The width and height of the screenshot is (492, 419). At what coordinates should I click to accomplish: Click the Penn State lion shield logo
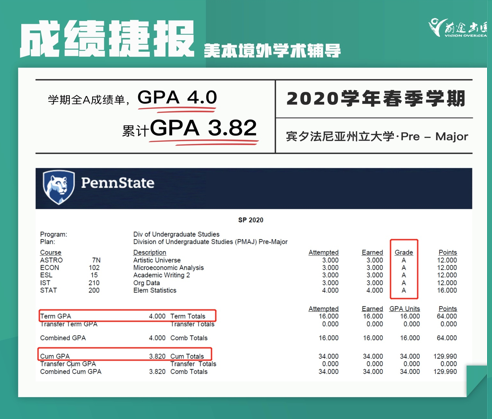59,187
